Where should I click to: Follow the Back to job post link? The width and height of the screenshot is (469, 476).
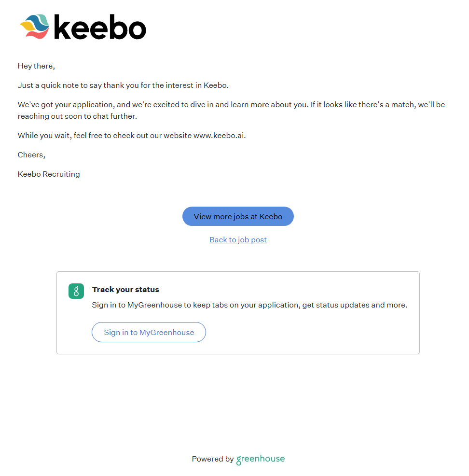[238, 240]
